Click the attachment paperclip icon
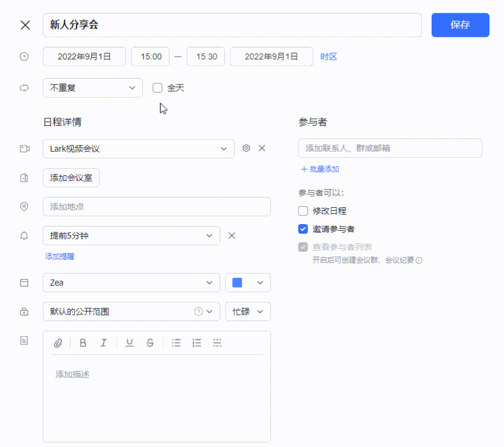The image size is (504, 447). [x=58, y=343]
